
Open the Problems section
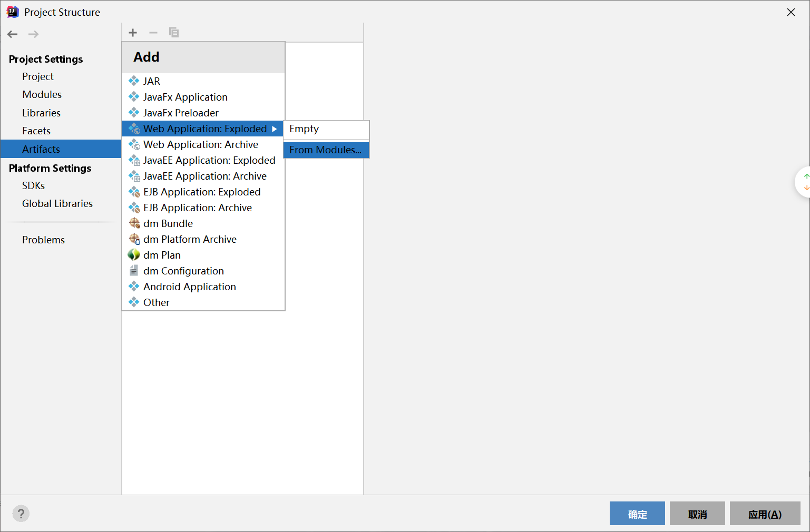pos(44,240)
